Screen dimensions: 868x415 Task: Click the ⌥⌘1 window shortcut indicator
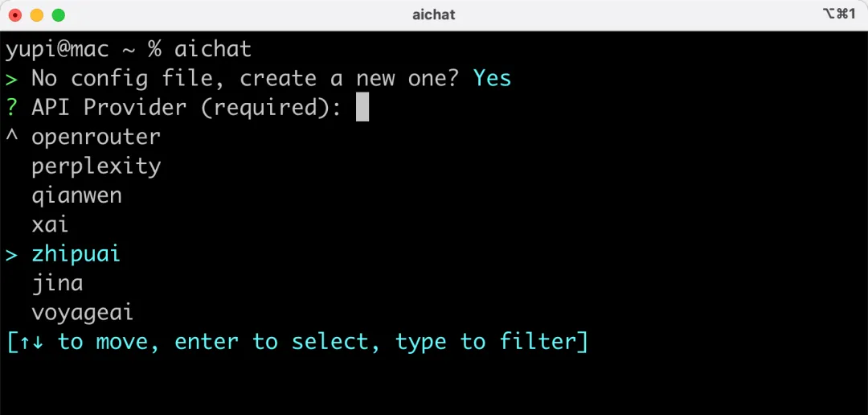click(x=839, y=14)
